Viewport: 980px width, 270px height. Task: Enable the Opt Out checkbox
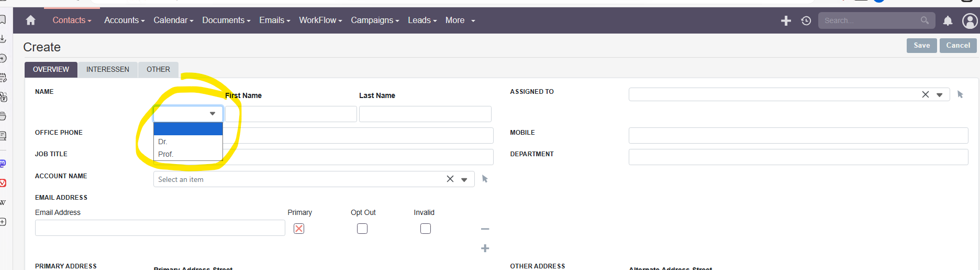[362, 229]
